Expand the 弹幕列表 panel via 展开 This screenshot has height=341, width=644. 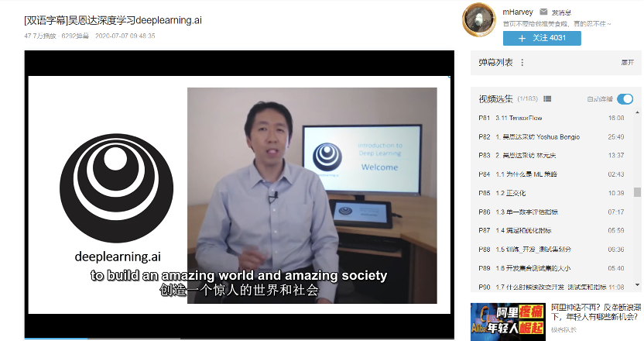627,63
